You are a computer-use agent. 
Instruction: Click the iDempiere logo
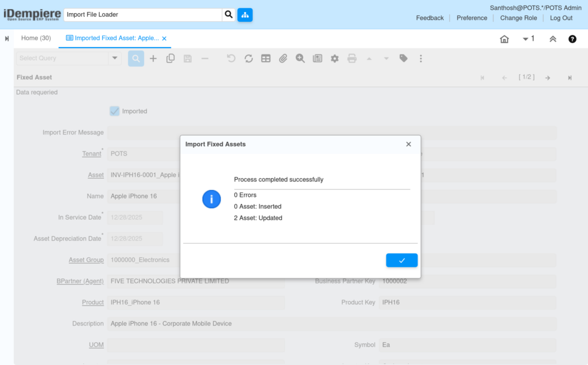32,14
